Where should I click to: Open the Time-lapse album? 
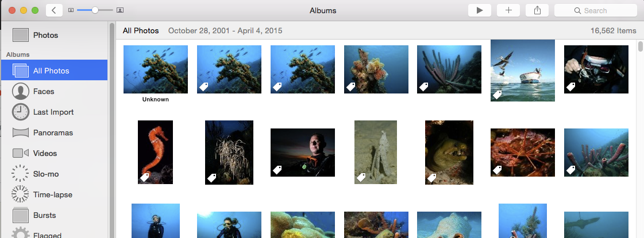pos(54,194)
